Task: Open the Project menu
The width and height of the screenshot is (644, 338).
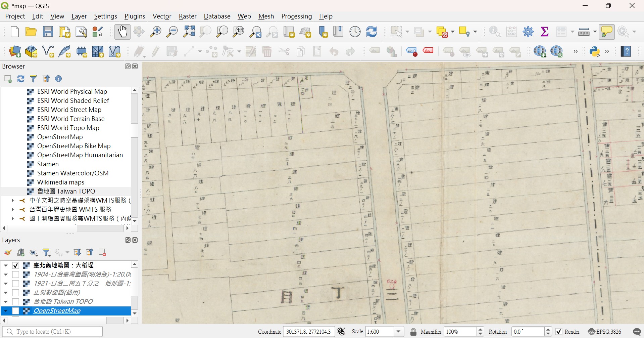Action: (x=15, y=16)
